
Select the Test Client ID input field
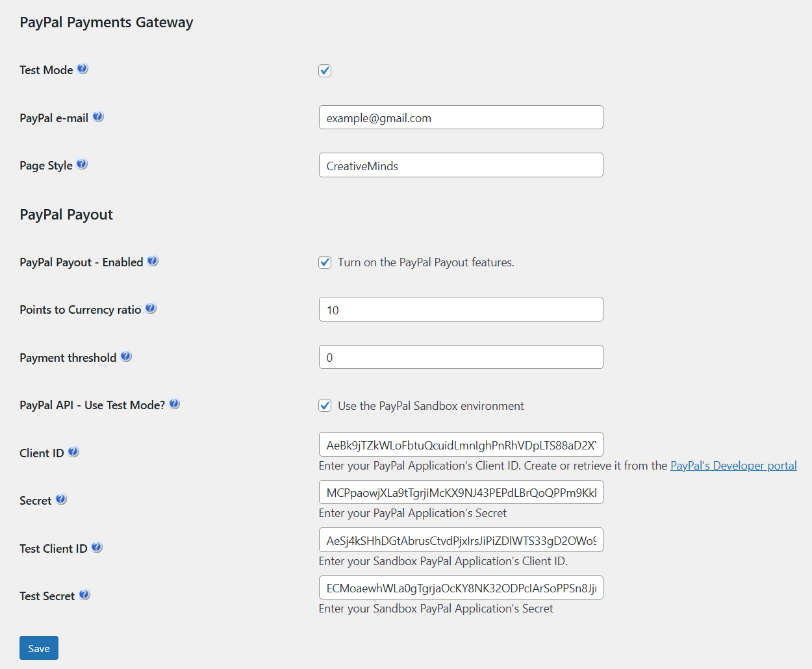pos(461,540)
